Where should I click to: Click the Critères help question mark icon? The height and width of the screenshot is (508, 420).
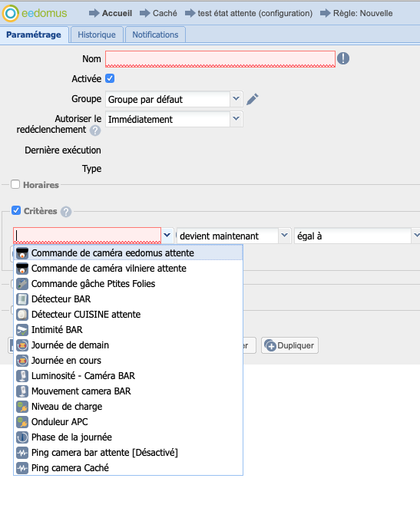click(66, 212)
